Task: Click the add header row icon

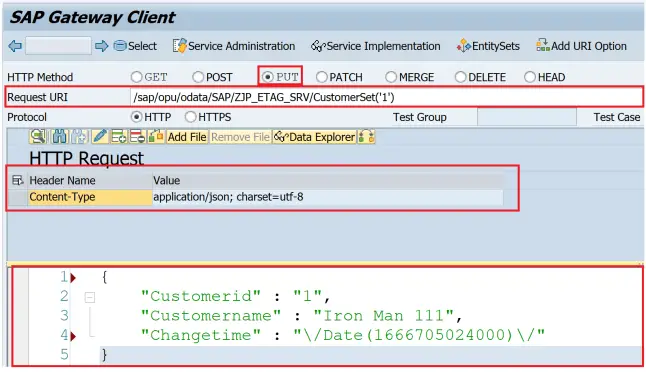Action: point(119,137)
